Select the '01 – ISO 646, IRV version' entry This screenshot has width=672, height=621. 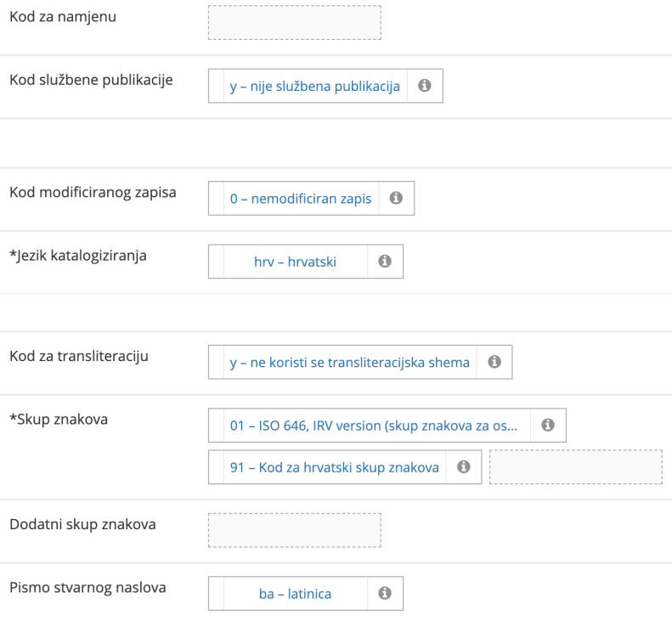pyautogui.click(x=372, y=426)
